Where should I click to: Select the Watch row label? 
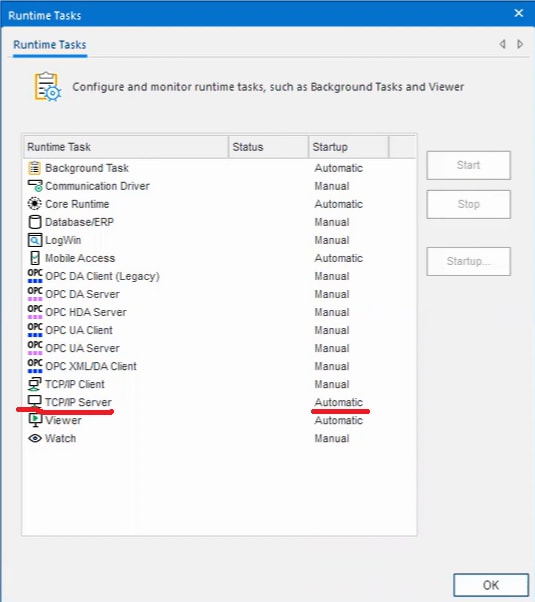point(60,439)
